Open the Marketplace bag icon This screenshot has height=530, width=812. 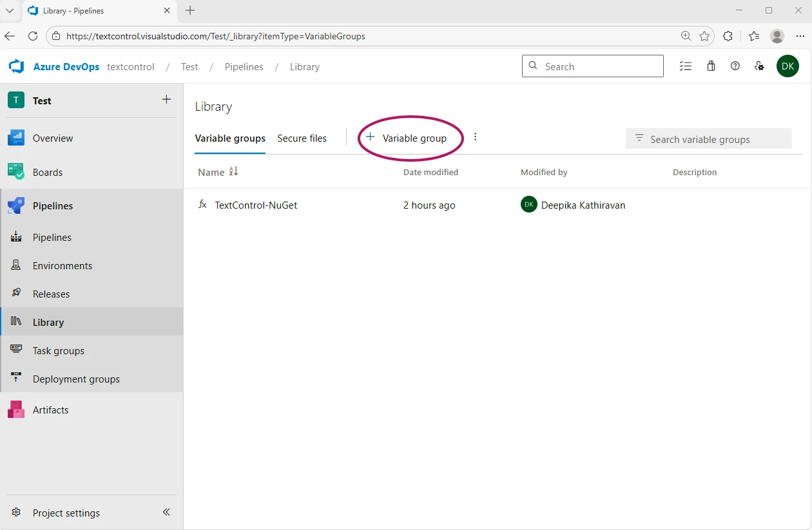[711, 66]
